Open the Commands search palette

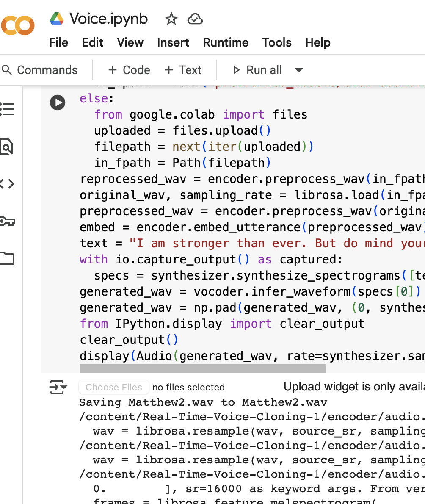point(40,70)
